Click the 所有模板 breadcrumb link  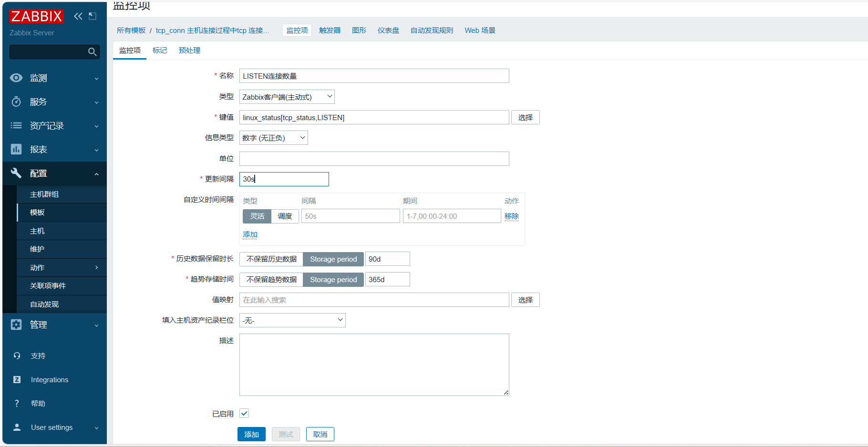(x=131, y=30)
